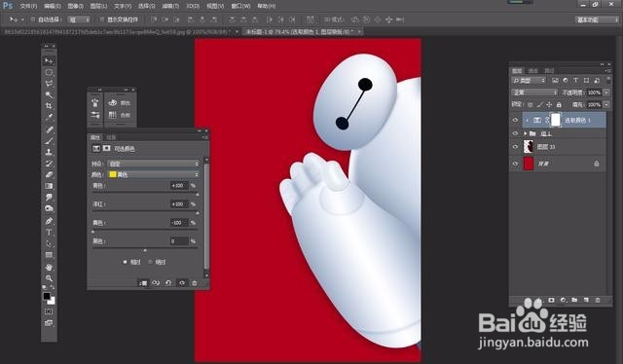The height and width of the screenshot is (364, 623).
Task: Select the Hand tool
Action: coord(49,267)
